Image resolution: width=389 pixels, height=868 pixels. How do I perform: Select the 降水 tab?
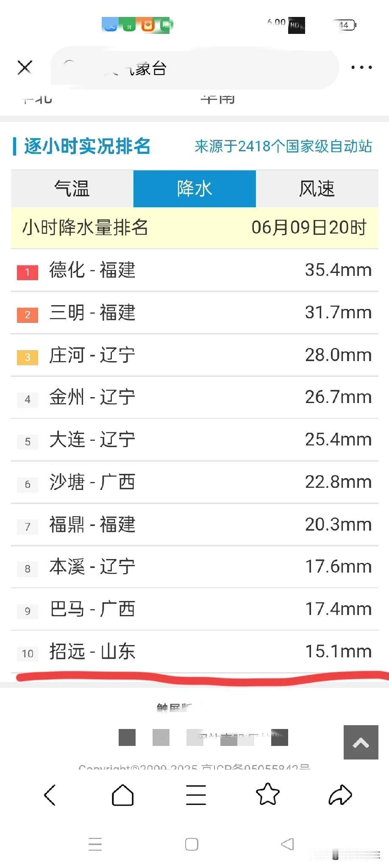194,189
